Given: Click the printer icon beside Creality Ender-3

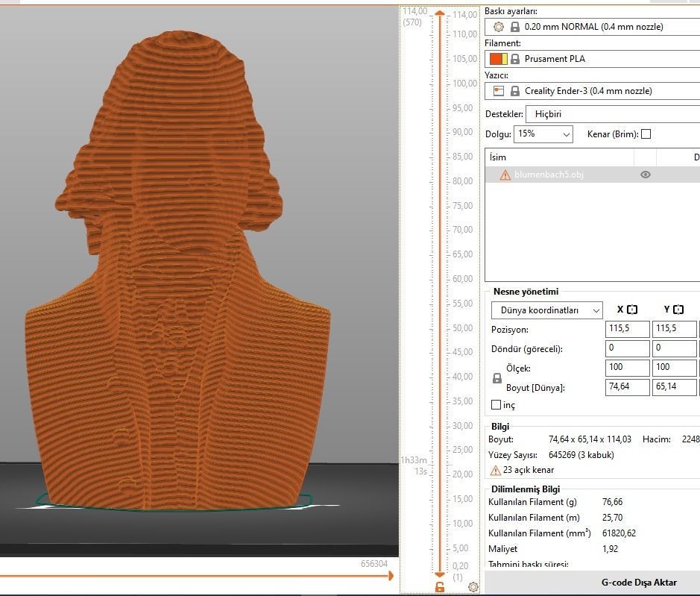Looking at the screenshot, I should point(498,91).
